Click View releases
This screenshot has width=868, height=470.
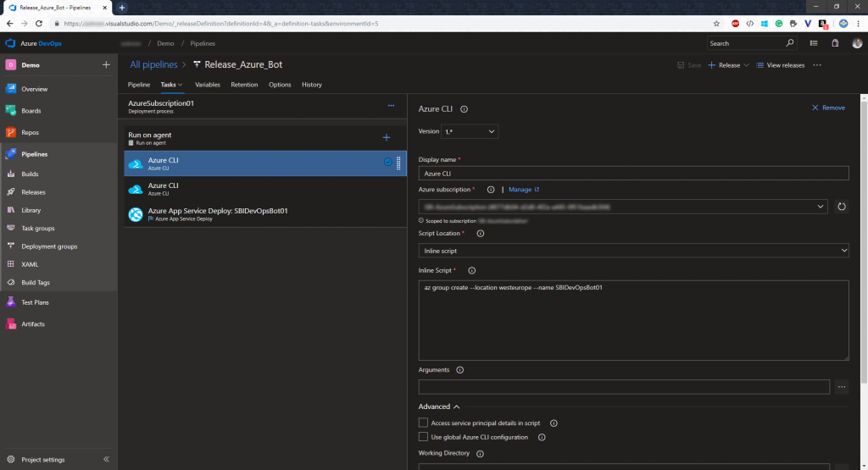click(x=781, y=65)
